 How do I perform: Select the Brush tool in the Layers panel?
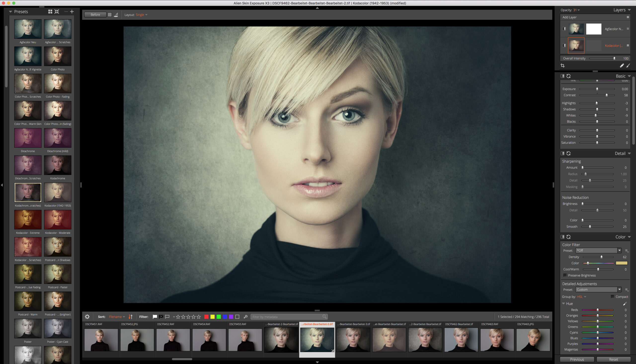[629, 66]
